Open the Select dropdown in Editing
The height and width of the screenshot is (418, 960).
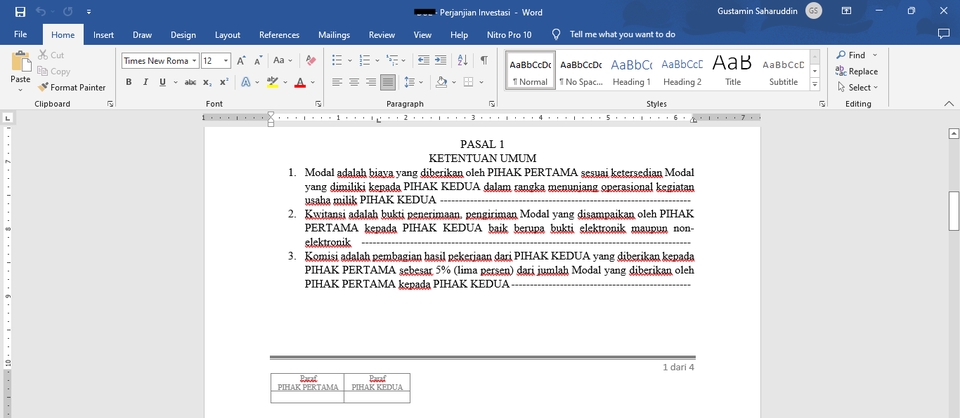click(858, 88)
